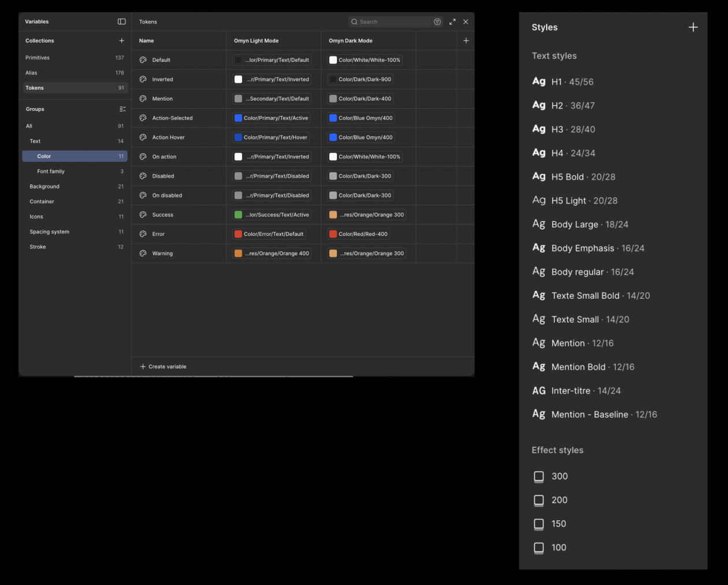Click Error's red Light Mode color swatch

coord(238,234)
